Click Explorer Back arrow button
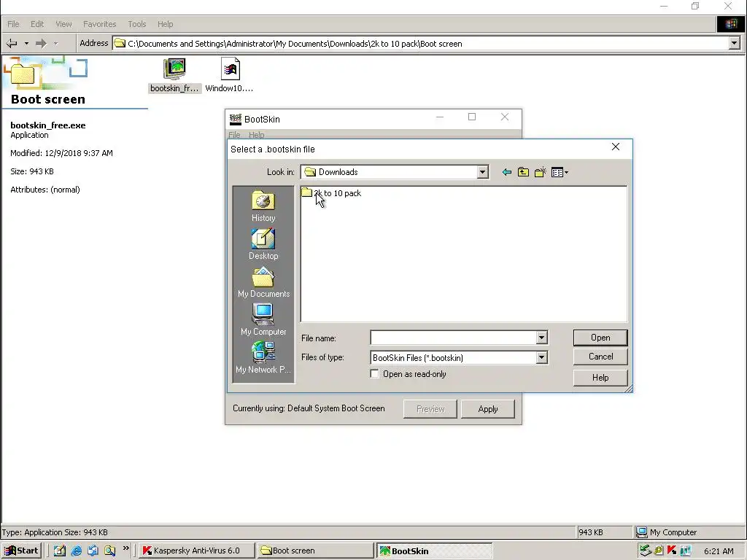Image resolution: width=747 pixels, height=560 pixels. 12,43
